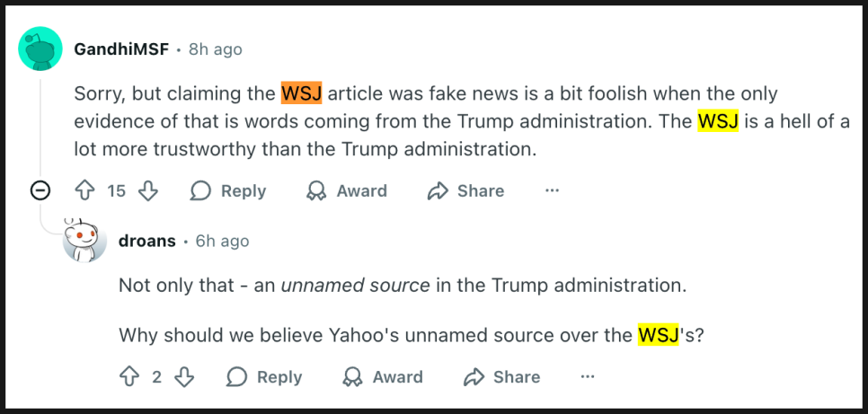
Task: Click the 8h ago timestamp
Action: pos(215,49)
